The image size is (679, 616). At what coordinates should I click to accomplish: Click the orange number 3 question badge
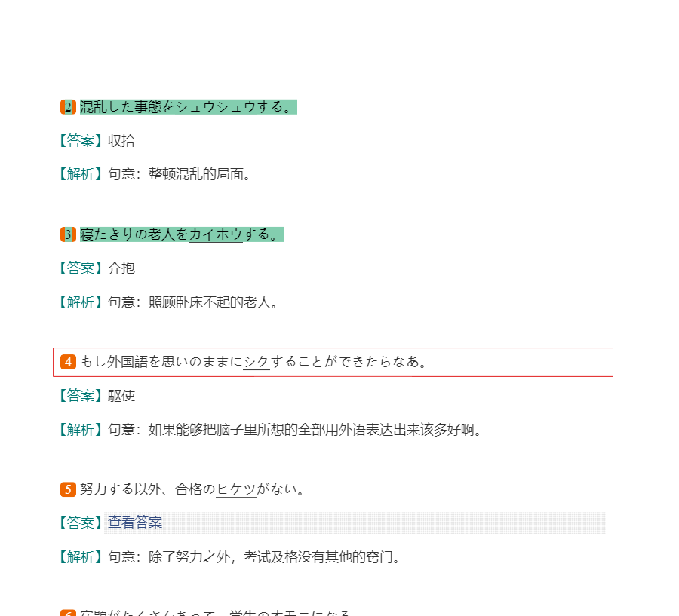click(x=68, y=234)
